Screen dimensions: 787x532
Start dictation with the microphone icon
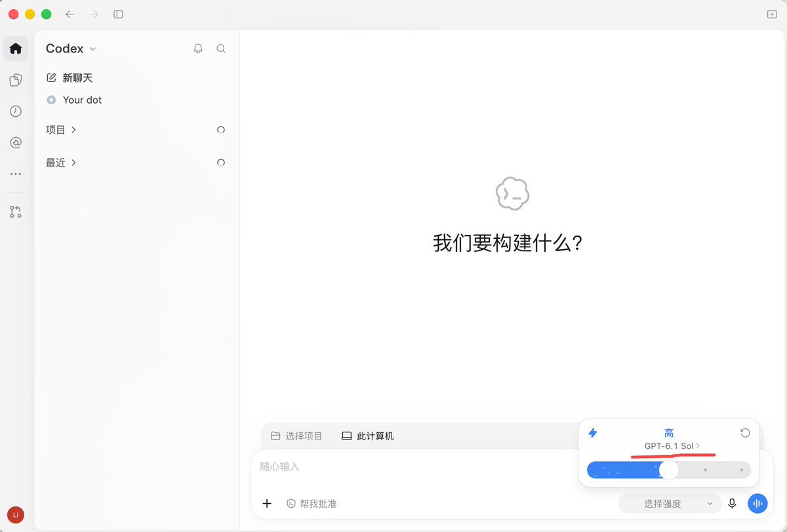[732, 504]
